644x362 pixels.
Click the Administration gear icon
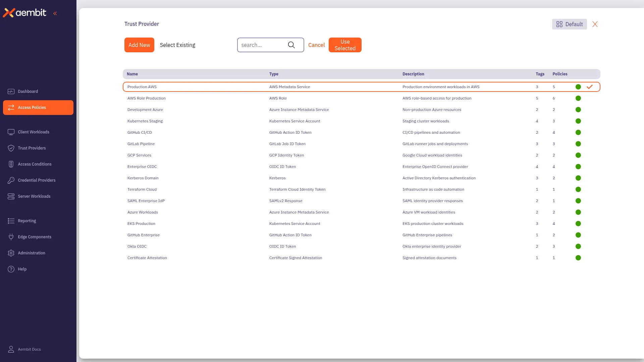pyautogui.click(x=11, y=253)
